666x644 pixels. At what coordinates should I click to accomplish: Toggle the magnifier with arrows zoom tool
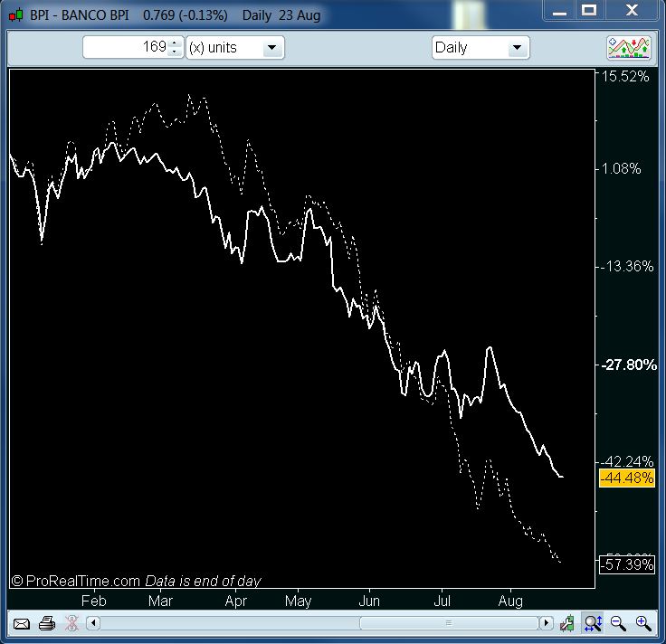pyautogui.click(x=593, y=623)
